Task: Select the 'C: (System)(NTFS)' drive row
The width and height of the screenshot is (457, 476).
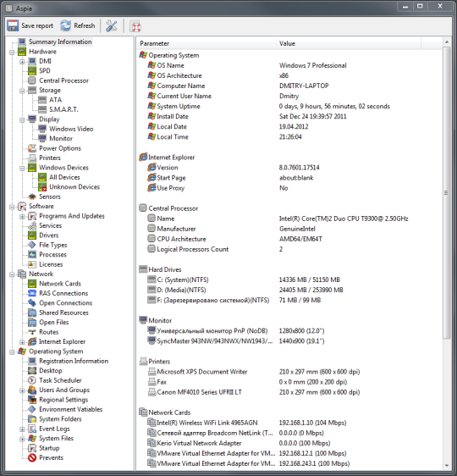Action: (x=289, y=280)
